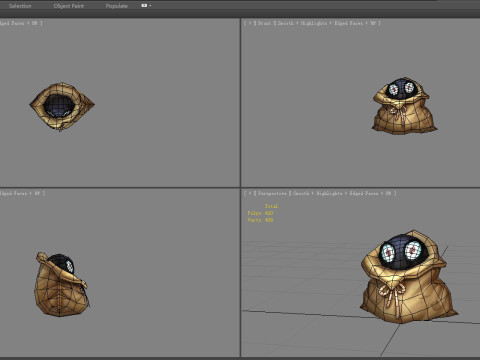480x360 pixels.
Task: Open the Perspective viewport's [+] general menu
Action: [250, 193]
